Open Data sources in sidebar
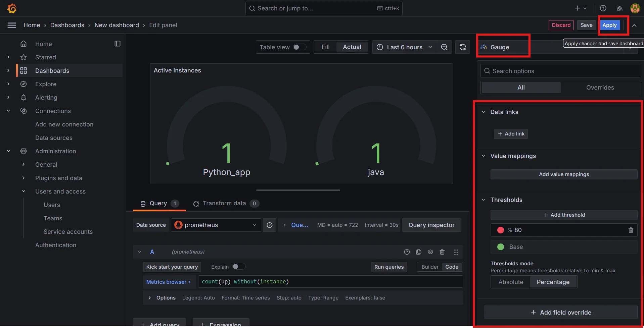This screenshot has width=644, height=328. coord(54,138)
